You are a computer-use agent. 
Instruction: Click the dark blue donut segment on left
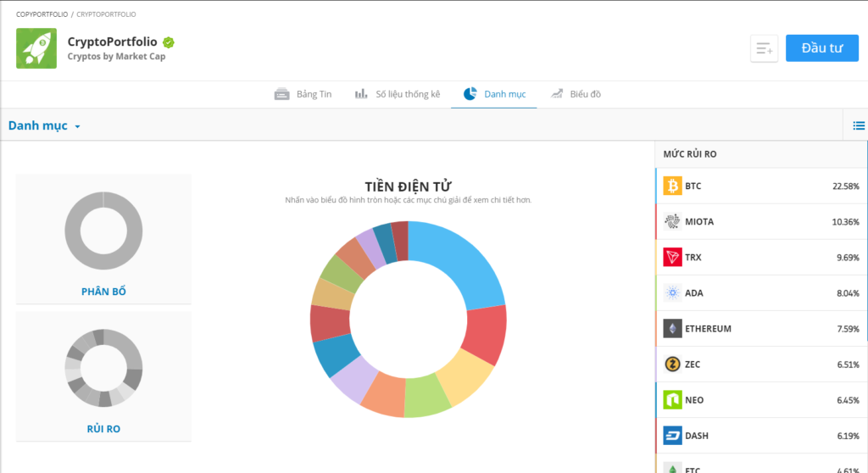336,354
